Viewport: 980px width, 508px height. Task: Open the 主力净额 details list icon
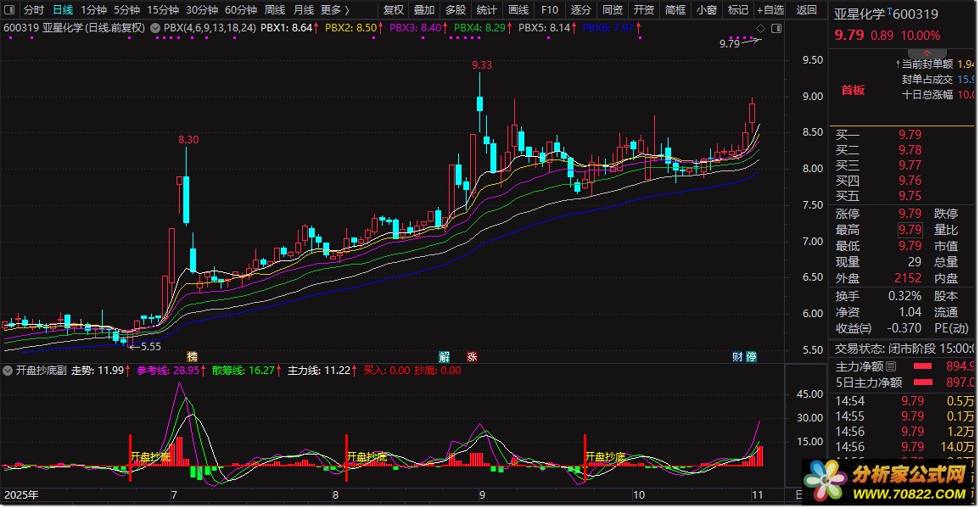pos(891,366)
